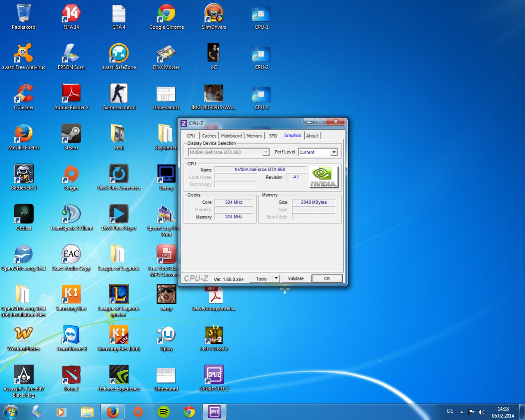The image size is (525, 420).
Task: Launch Mozilla Firefox desktop shortcut
Action: click(x=24, y=138)
